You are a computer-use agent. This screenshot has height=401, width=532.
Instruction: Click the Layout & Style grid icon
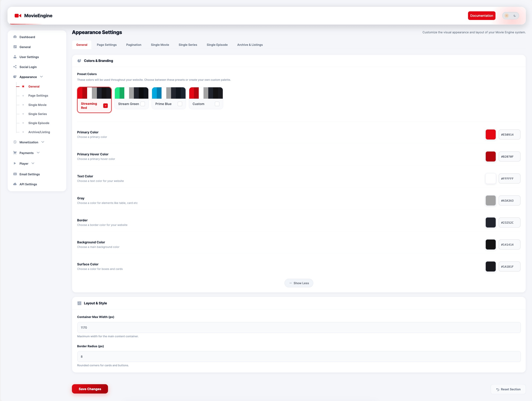pyautogui.click(x=79, y=303)
